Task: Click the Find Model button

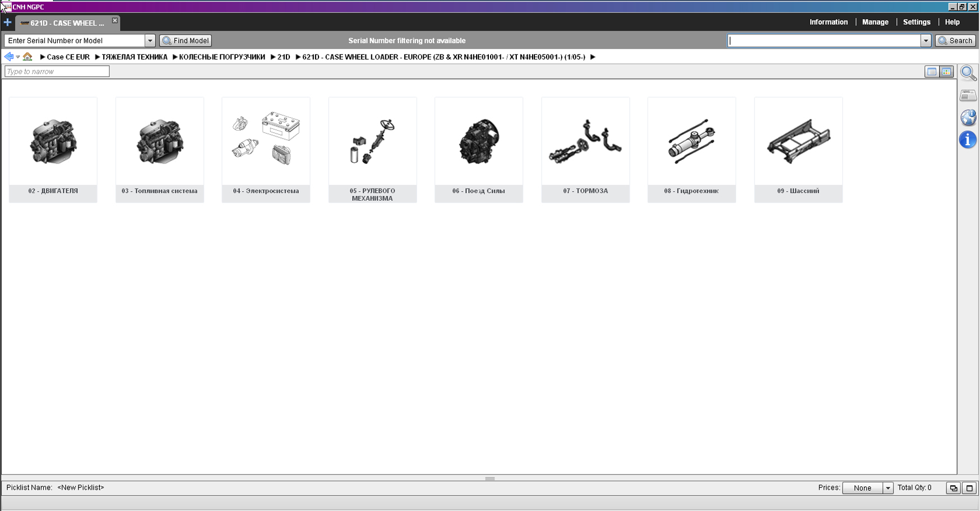Action: click(186, 40)
